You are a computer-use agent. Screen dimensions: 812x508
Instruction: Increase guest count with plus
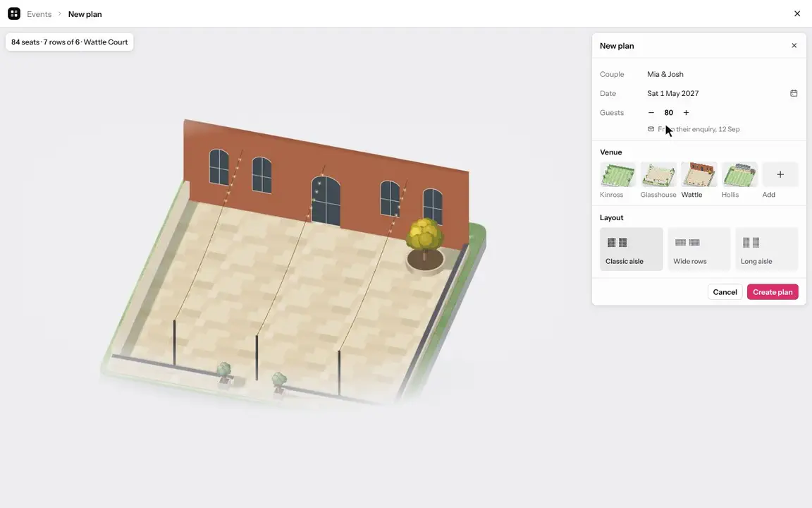(686, 112)
